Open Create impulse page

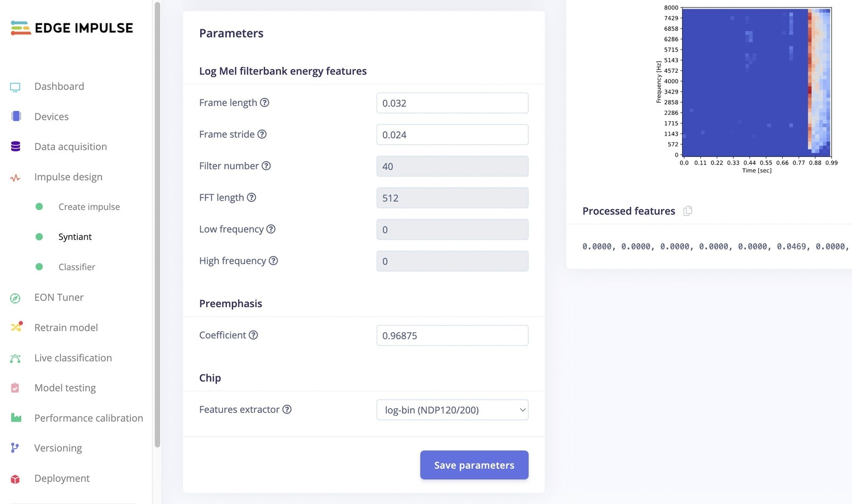[89, 206]
